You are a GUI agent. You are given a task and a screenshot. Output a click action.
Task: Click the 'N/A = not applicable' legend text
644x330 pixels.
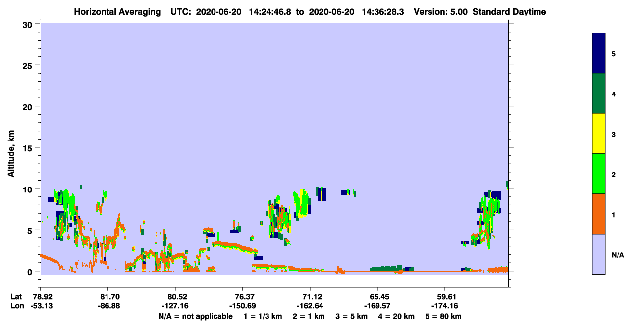(195, 316)
